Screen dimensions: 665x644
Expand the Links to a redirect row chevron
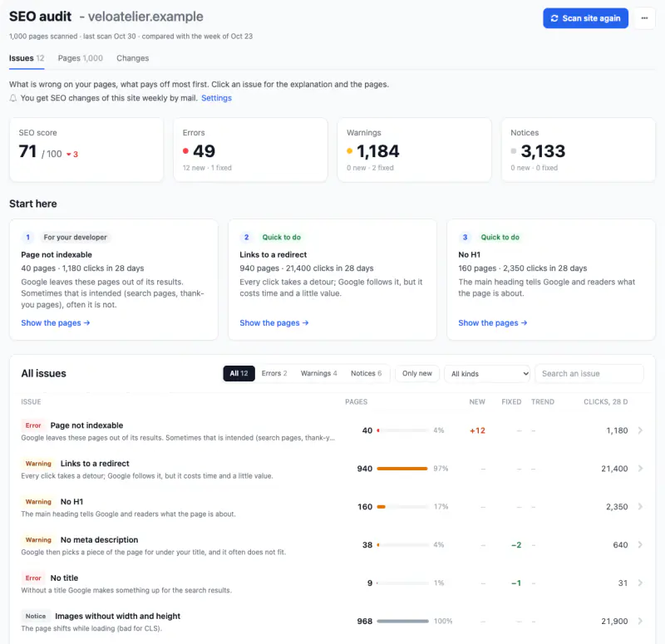click(640, 469)
